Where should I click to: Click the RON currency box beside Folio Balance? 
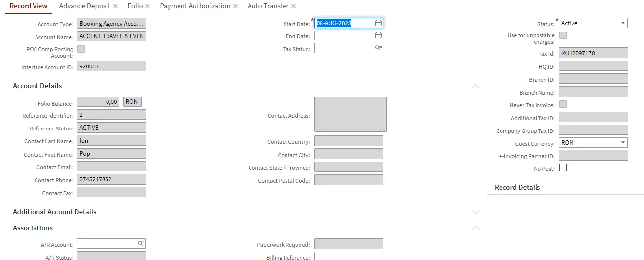tap(132, 102)
